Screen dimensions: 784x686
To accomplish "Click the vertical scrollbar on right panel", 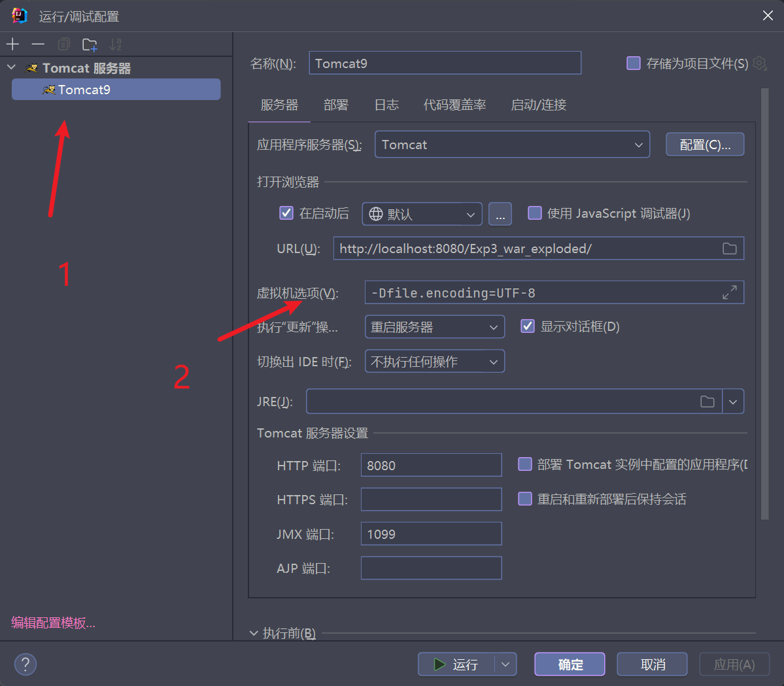I will [764, 304].
